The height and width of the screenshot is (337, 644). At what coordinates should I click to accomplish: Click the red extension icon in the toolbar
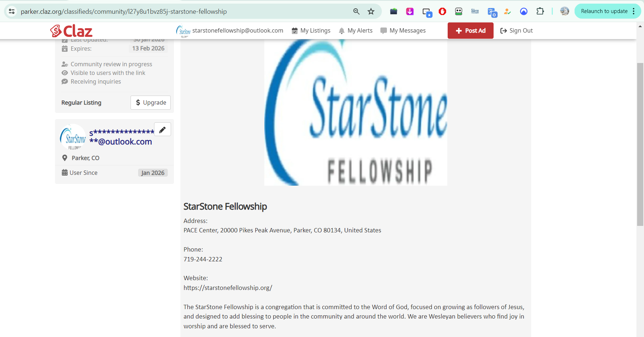[442, 12]
